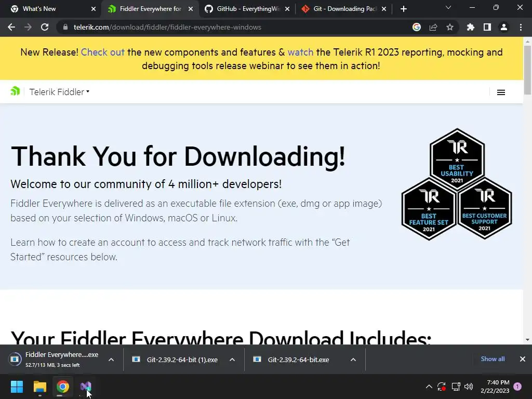Click 'Welcome to our community' text
This screenshot has width=532, height=399.
point(146,184)
